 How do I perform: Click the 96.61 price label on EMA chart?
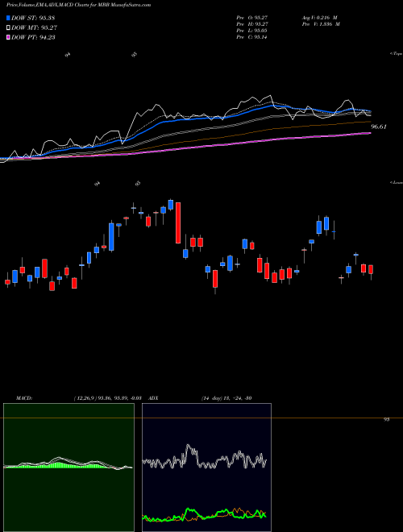(x=379, y=127)
